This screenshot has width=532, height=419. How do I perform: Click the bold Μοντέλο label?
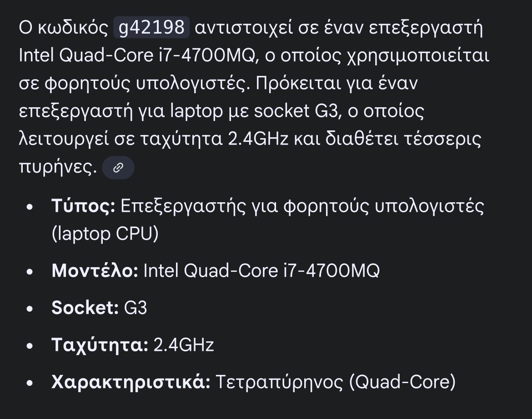[95, 271]
